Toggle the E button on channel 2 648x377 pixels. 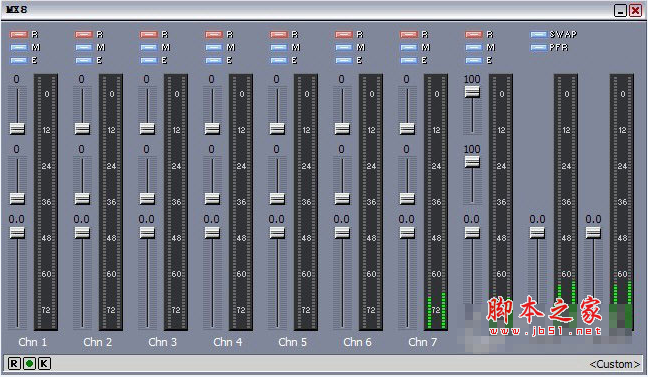click(x=84, y=60)
